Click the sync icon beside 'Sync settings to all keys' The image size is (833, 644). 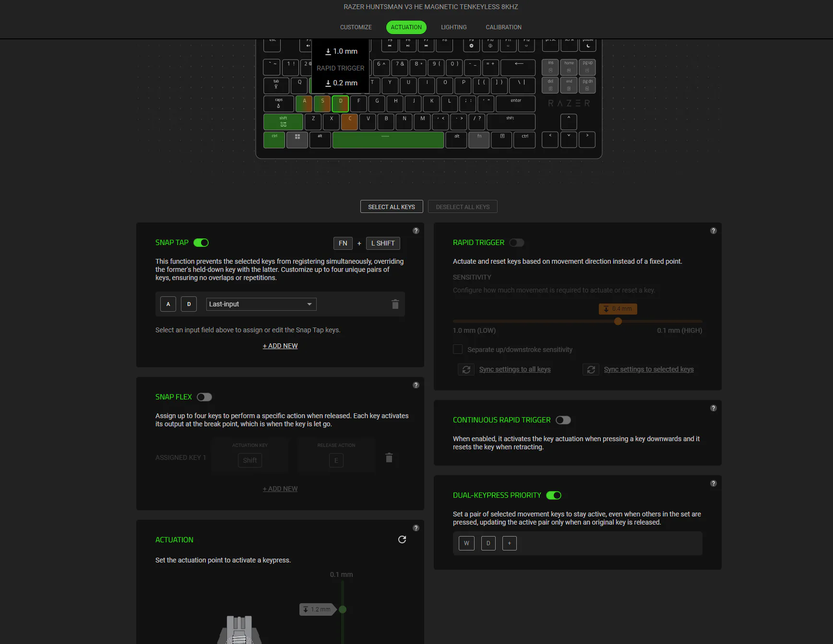[x=466, y=369]
